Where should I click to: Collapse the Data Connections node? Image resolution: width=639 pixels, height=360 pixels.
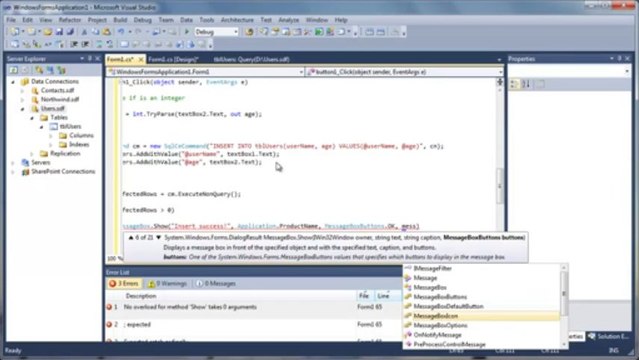coord(13,82)
